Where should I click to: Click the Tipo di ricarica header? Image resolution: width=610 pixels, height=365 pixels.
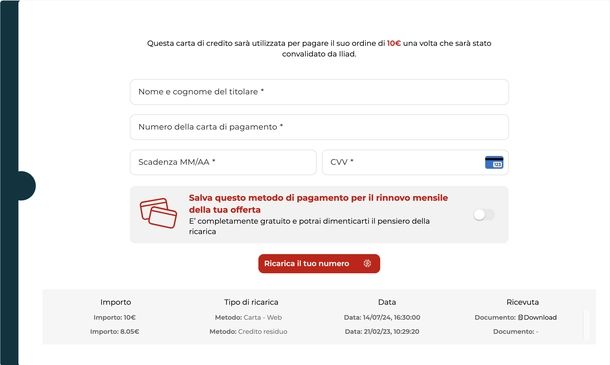pyautogui.click(x=251, y=302)
